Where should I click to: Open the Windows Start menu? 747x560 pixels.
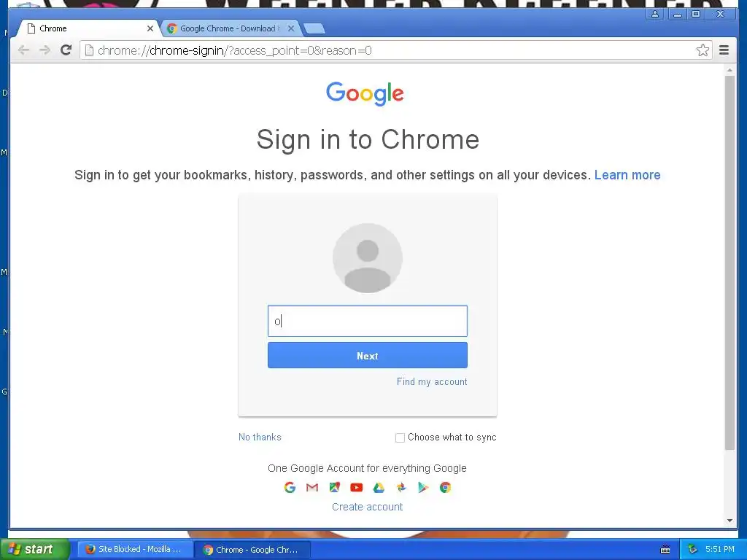34,549
